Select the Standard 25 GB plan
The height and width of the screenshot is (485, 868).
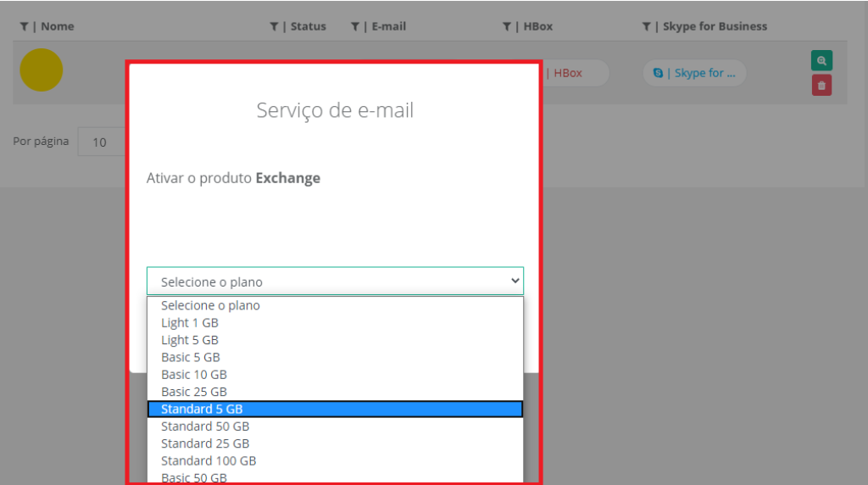(x=335, y=443)
